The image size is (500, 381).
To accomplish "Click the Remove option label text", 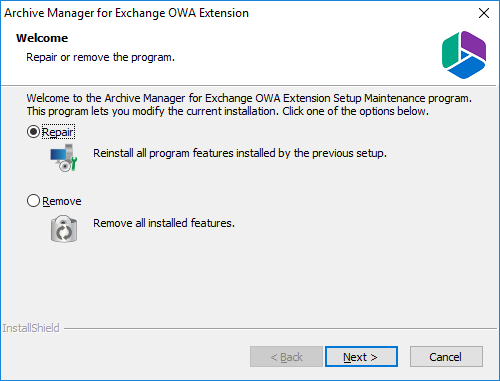I will 62,201.
